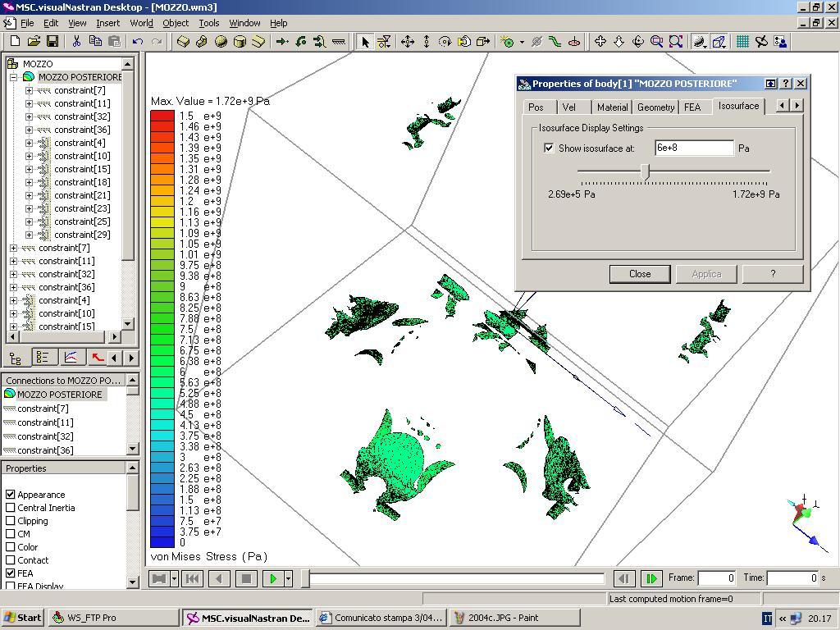840x630 pixels.
Task: Click the wireframe box render mode icon
Action: (x=719, y=41)
